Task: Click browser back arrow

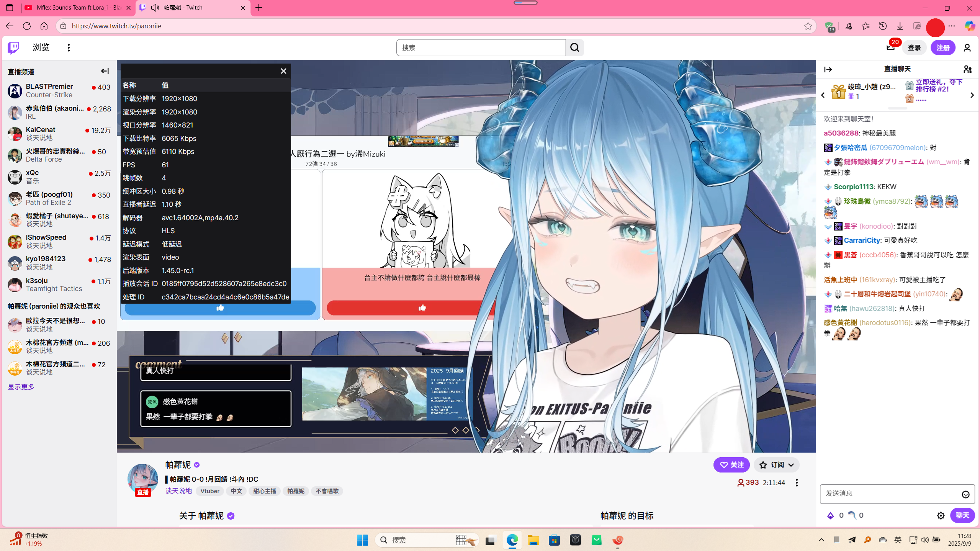Action: click(10, 26)
